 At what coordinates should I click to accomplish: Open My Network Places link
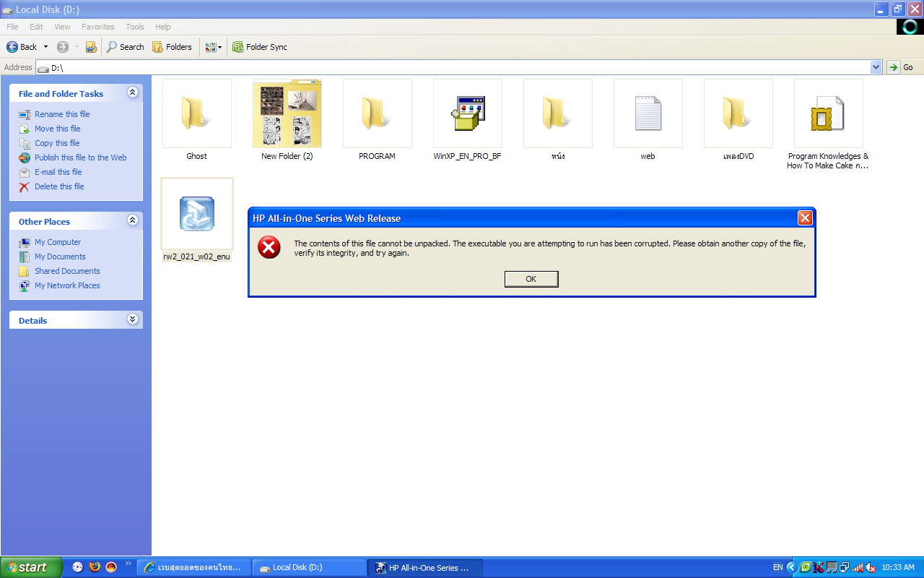tap(67, 285)
